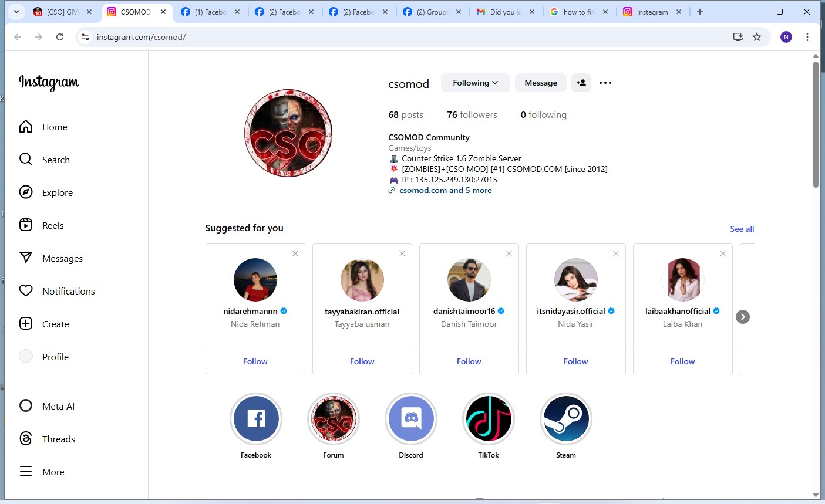Switch to the Gmail browser tab
This screenshot has width=825, height=504.
point(505,12)
